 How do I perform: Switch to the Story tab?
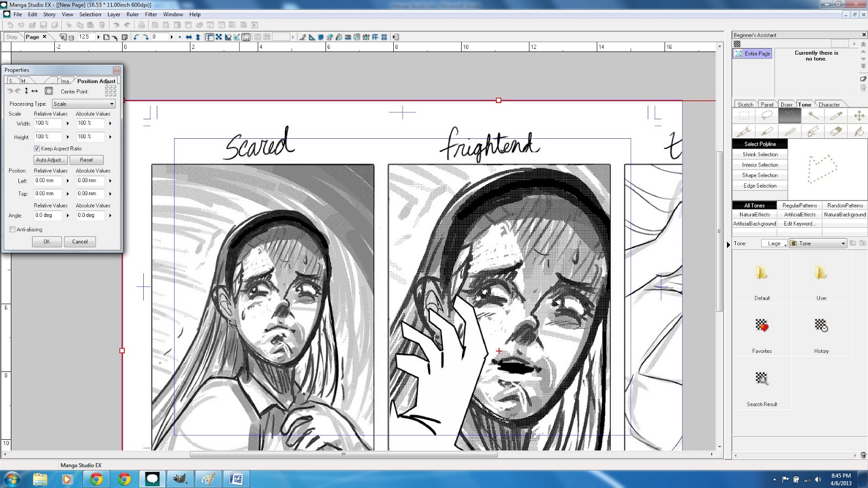click(x=12, y=37)
